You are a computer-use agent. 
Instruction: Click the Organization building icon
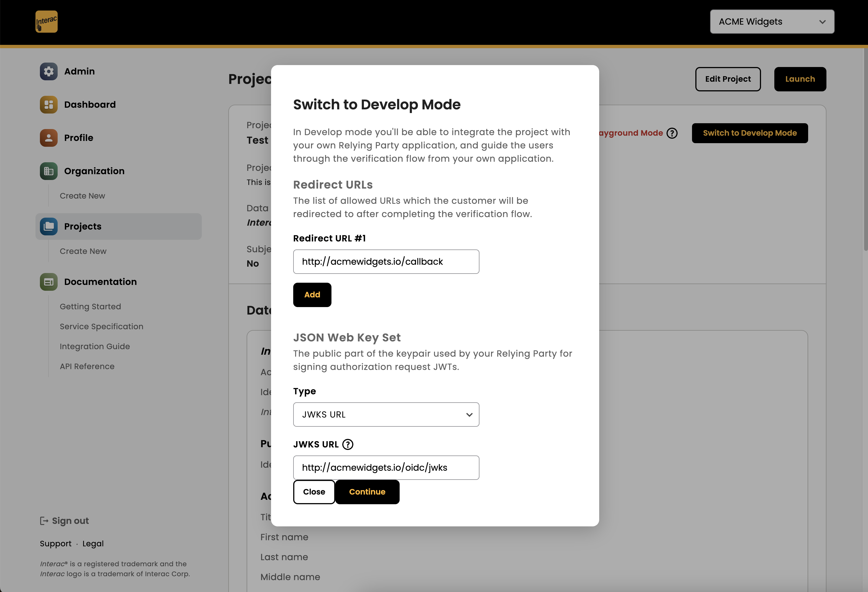(48, 171)
